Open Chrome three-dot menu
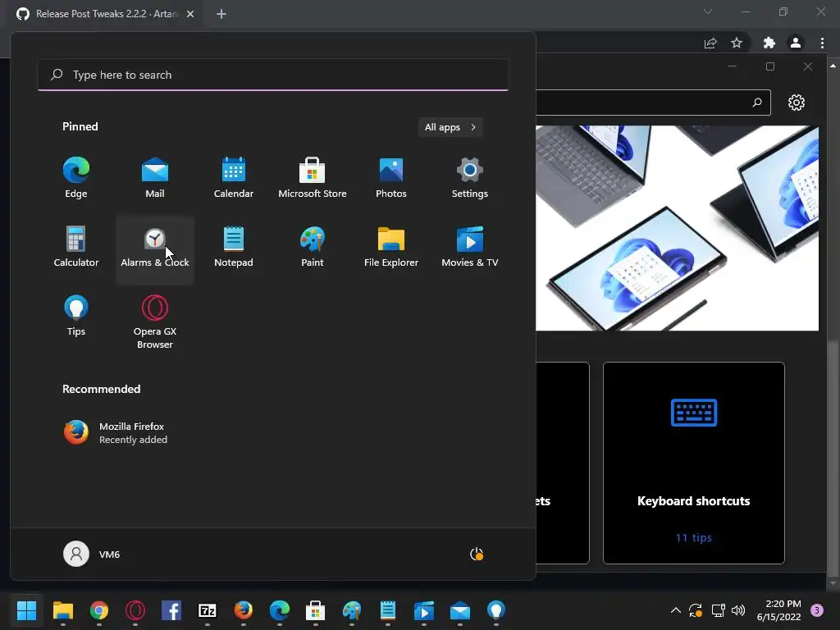This screenshot has height=630, width=840. coord(822,43)
